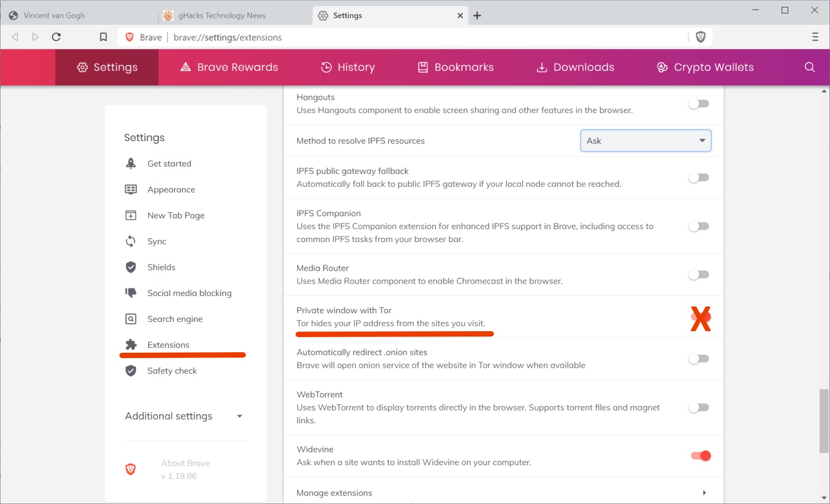This screenshot has width=830, height=504.
Task: Open Downloads in top navigation
Action: pos(575,67)
